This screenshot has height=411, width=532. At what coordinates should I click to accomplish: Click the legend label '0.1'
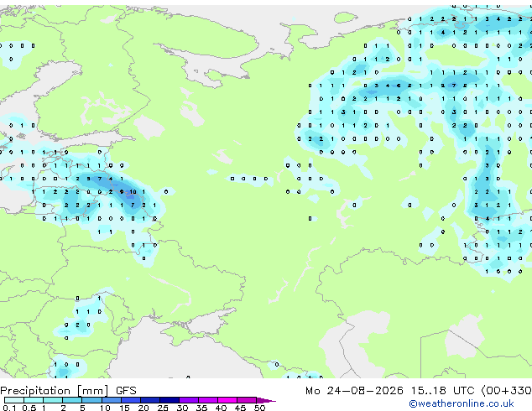(9, 408)
